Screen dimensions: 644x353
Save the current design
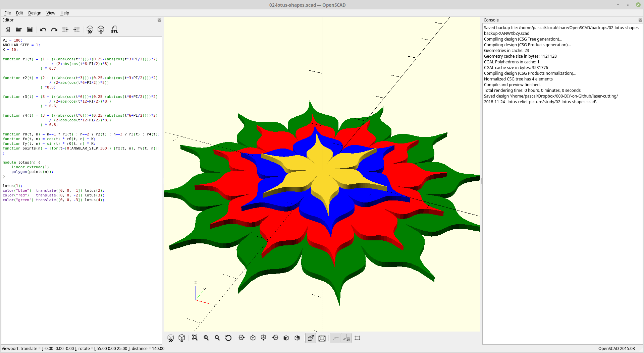coord(30,30)
